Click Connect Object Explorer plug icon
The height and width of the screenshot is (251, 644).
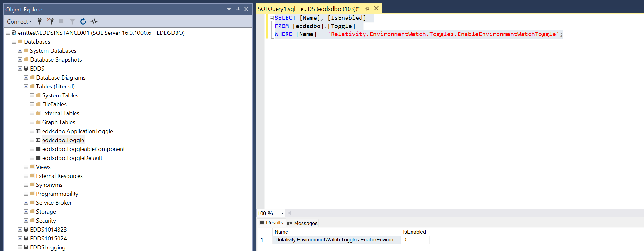point(40,21)
